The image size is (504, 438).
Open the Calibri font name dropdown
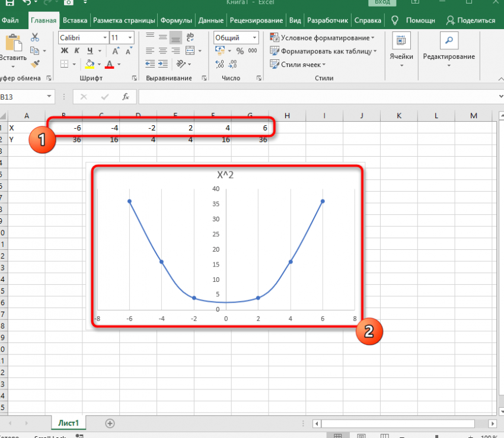coord(83,37)
